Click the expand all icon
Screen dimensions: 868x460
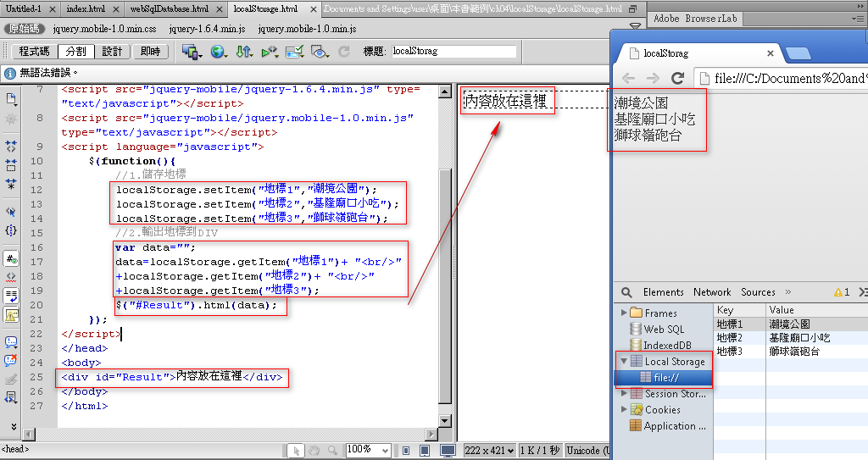click(x=11, y=184)
